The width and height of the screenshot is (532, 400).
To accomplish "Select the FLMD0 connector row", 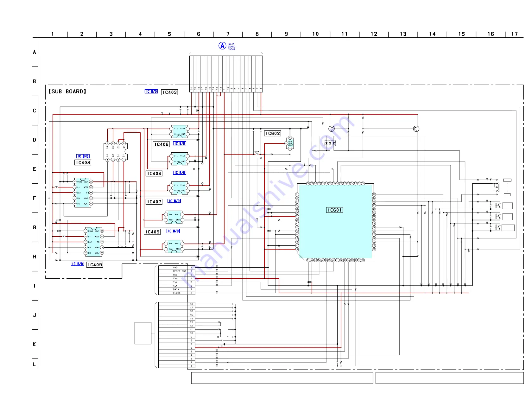I will coord(177,293).
